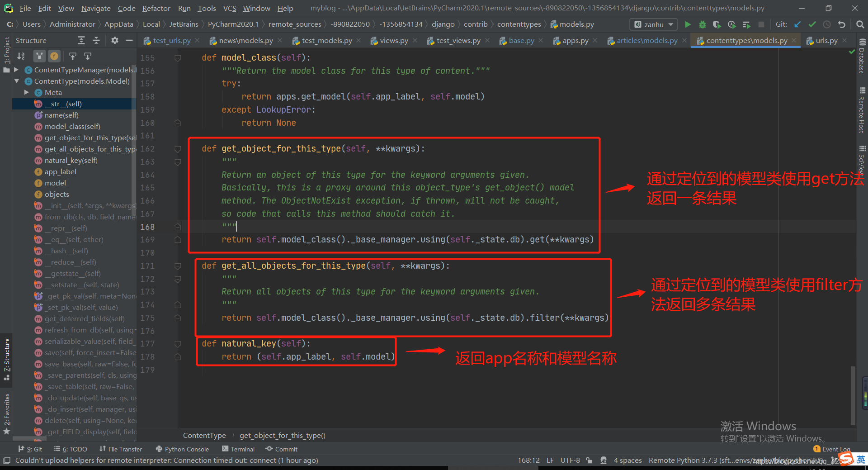
Task: Switch to the urls.py tab
Action: 826,41
